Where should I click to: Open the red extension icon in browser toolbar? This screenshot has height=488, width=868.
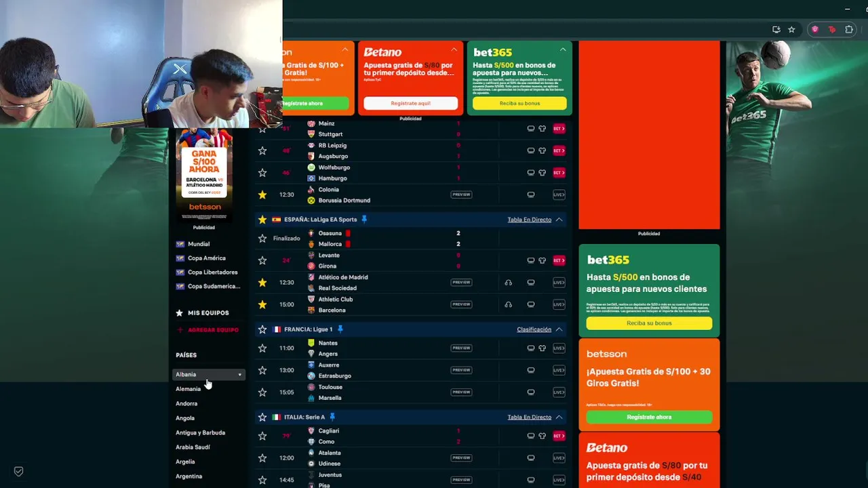point(832,30)
